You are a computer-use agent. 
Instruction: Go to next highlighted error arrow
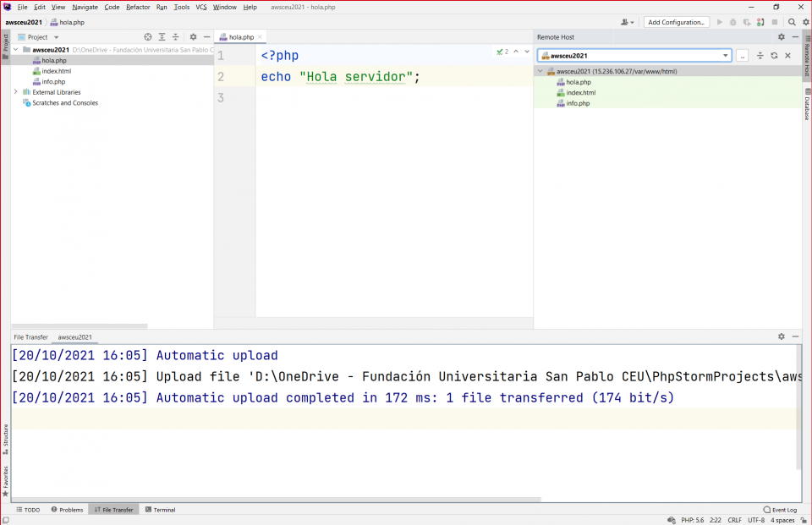tap(527, 52)
